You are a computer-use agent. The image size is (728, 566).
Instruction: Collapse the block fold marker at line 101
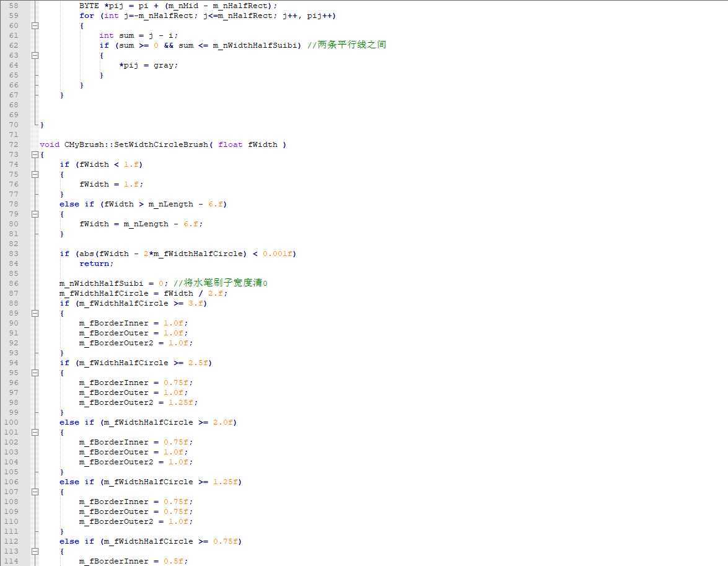(35, 432)
